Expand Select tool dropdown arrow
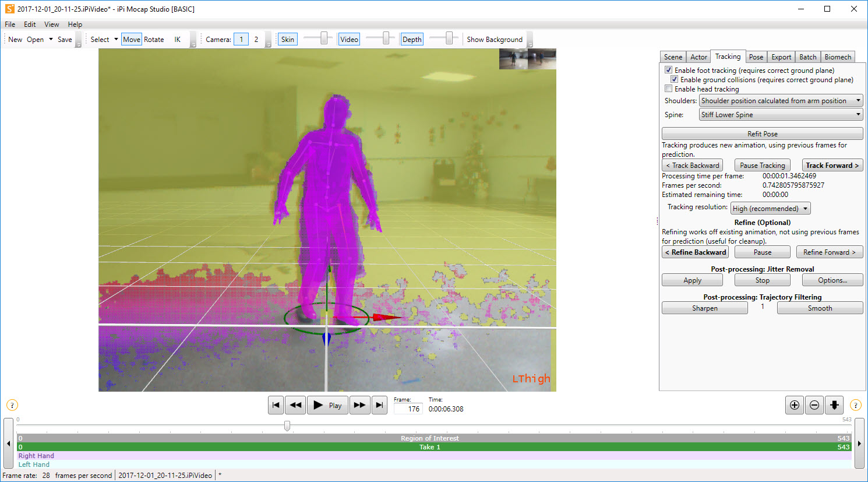Image resolution: width=868 pixels, height=482 pixels. click(116, 39)
